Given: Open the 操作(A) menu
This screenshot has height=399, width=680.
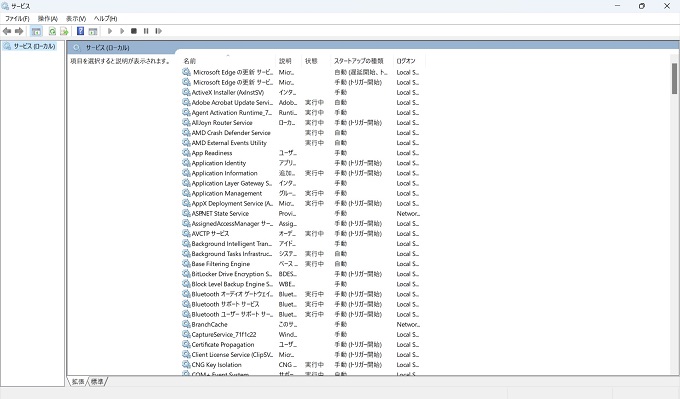Looking at the screenshot, I should tap(48, 19).
